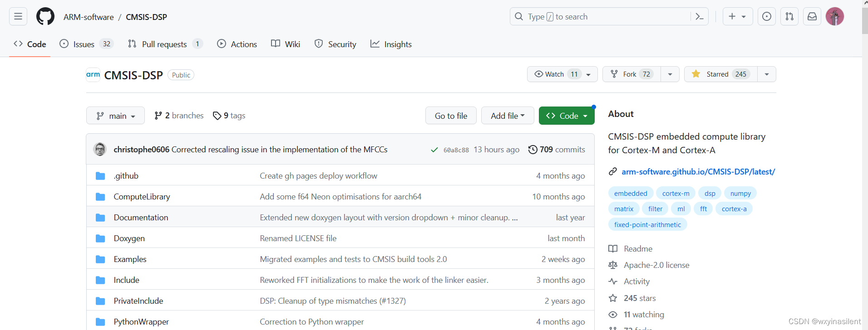Switch to the Actions tab

237,44
